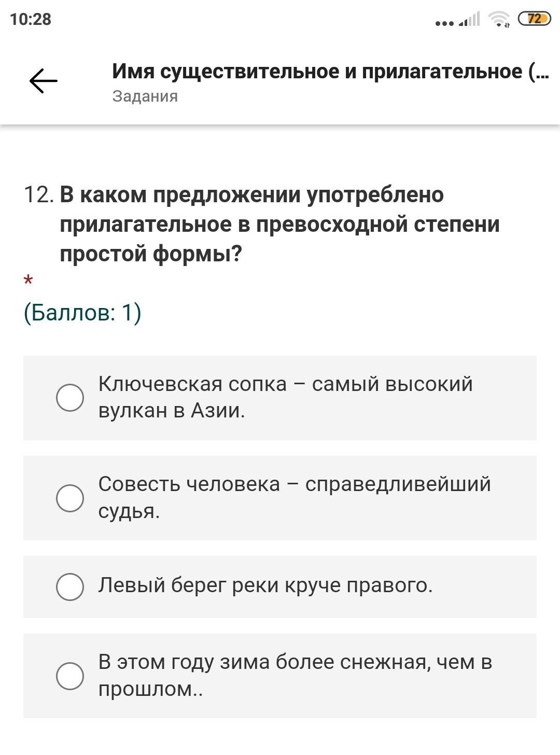Tap question 12 heading text
This screenshot has width=560, height=755.
[x=279, y=224]
